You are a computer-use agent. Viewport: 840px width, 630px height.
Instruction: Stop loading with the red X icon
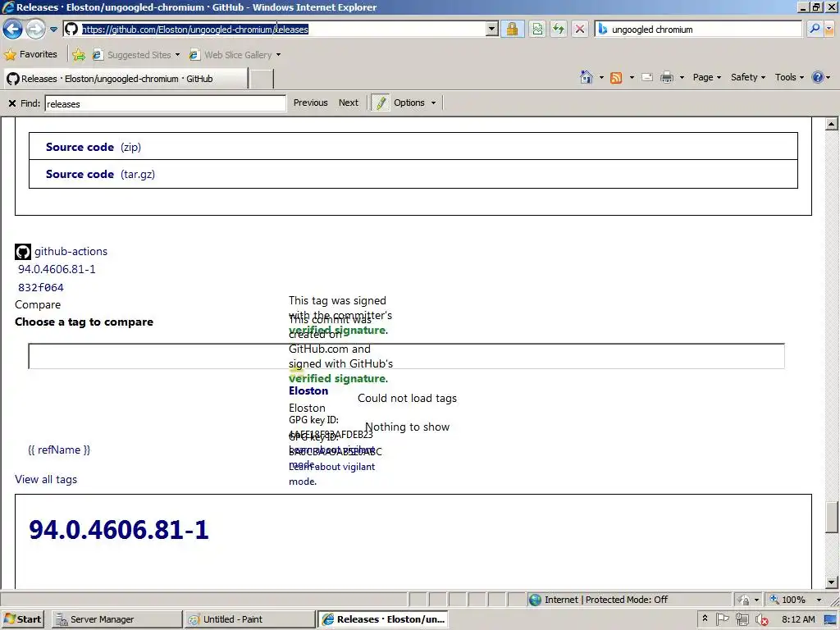[580, 29]
